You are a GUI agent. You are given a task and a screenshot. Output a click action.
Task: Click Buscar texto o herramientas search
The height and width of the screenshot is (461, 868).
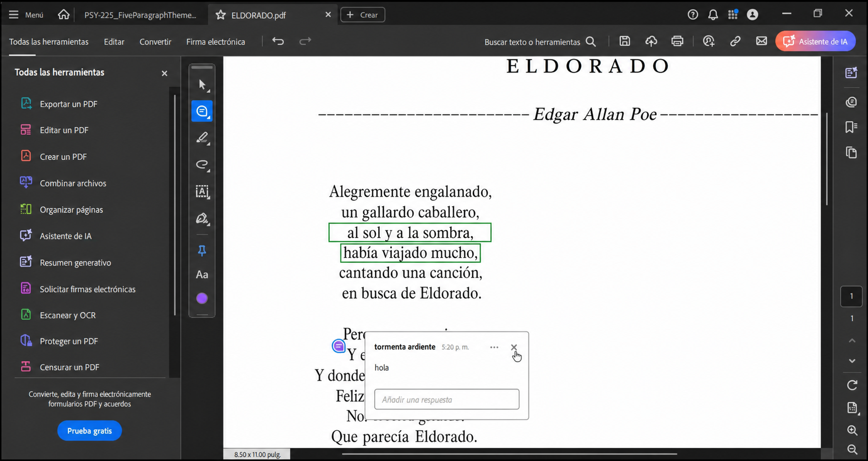click(x=540, y=42)
